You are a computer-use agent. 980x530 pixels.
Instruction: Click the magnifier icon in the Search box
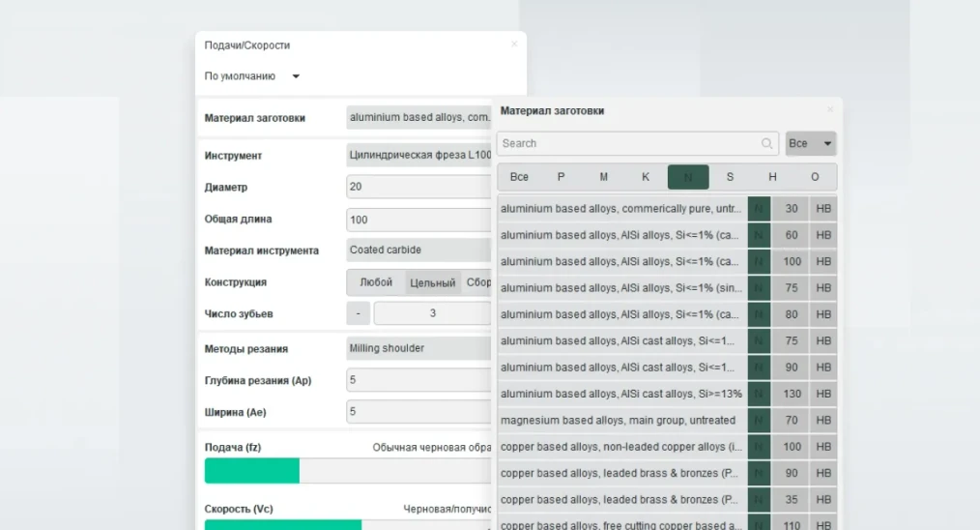coord(766,143)
